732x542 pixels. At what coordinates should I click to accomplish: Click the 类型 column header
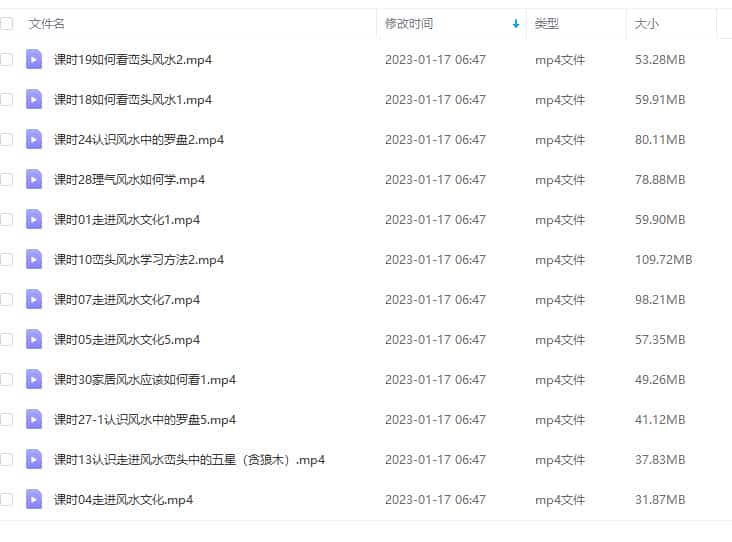547,24
